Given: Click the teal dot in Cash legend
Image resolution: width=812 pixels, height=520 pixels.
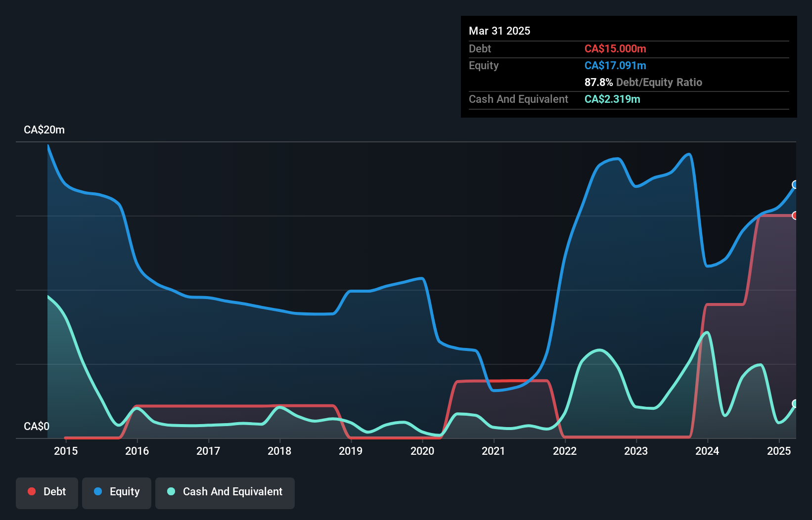Looking at the screenshot, I should pyautogui.click(x=171, y=491).
